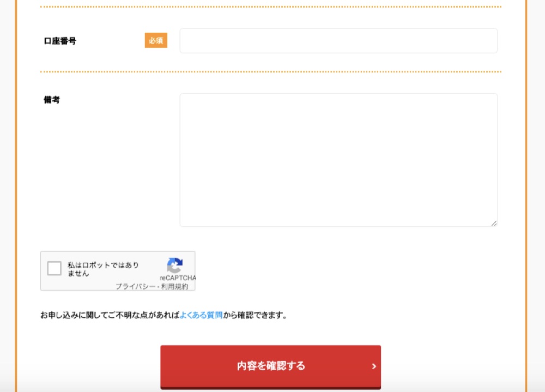Image resolution: width=545 pixels, height=392 pixels.
Task: Click the orange 必須 badge
Action: tap(156, 41)
